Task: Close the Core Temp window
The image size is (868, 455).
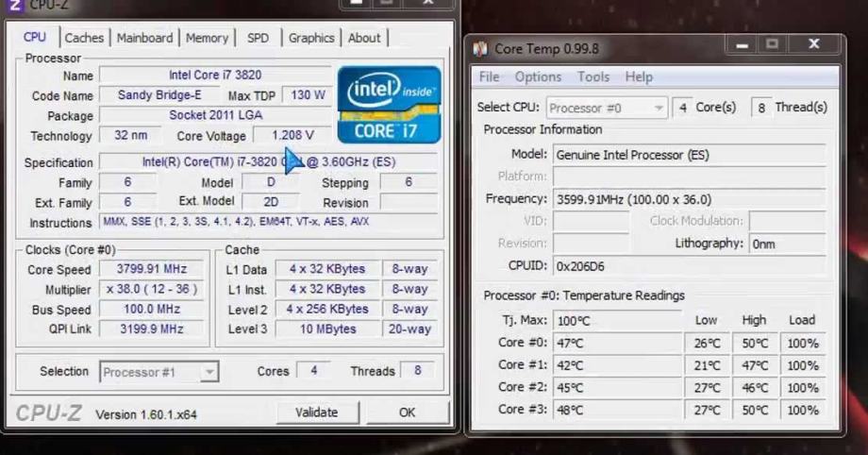Action: coord(812,44)
